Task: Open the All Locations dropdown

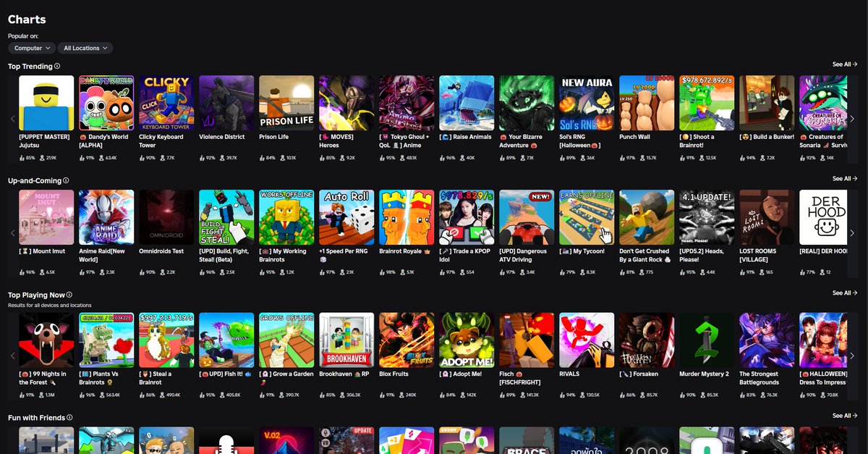Action: pyautogui.click(x=85, y=48)
